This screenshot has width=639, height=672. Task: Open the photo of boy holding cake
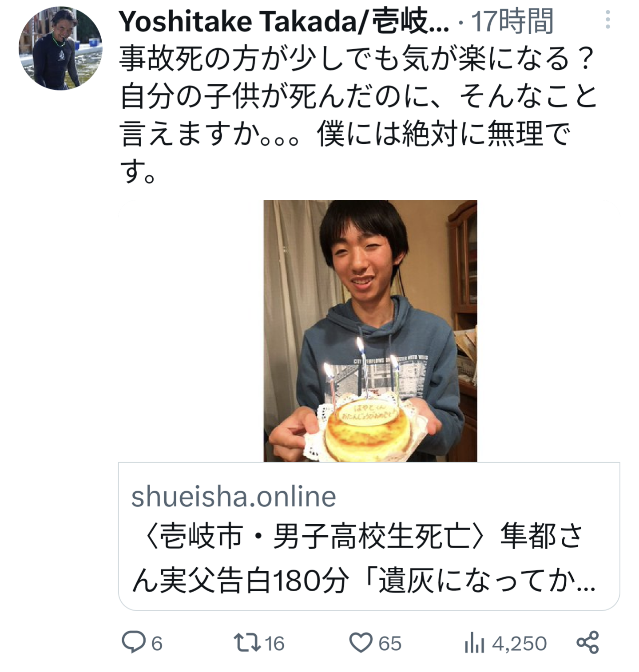[x=370, y=331]
